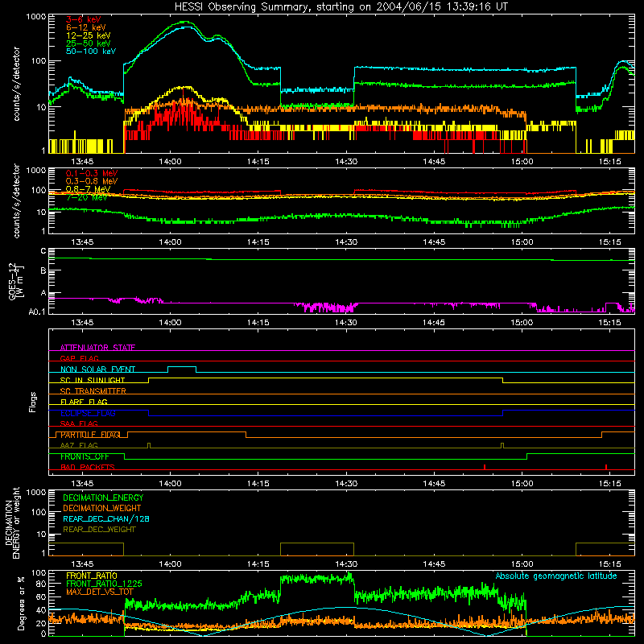Select the 12-25 keV legend label
The image size is (644, 644).
point(89,35)
